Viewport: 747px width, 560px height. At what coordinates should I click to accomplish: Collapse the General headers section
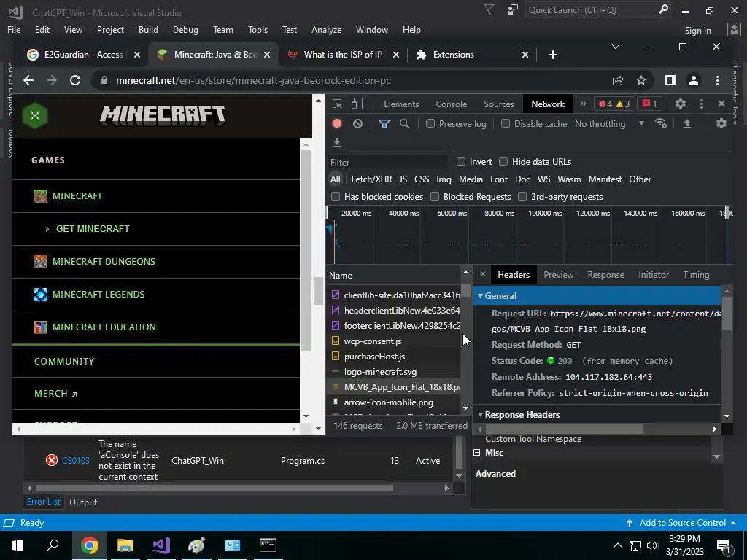[480, 296]
